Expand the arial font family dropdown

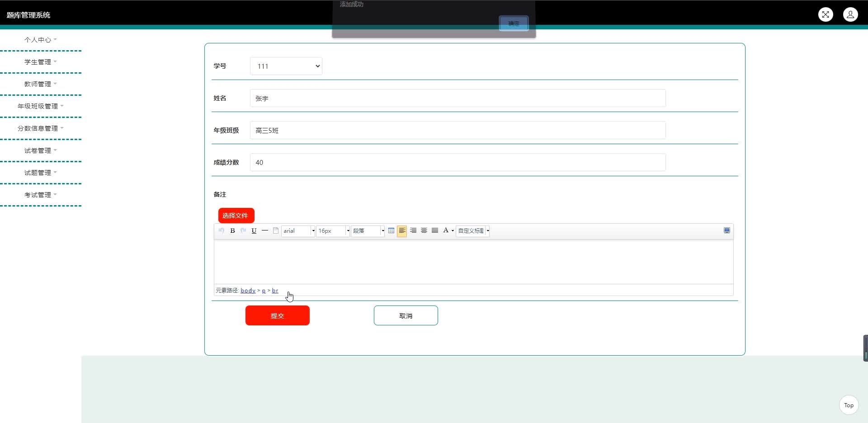pyautogui.click(x=313, y=231)
